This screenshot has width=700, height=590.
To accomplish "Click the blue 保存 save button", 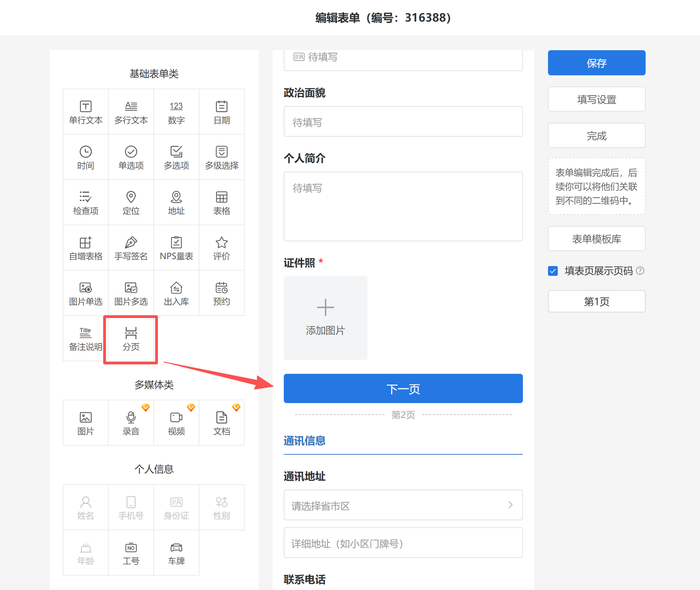I will (x=596, y=63).
